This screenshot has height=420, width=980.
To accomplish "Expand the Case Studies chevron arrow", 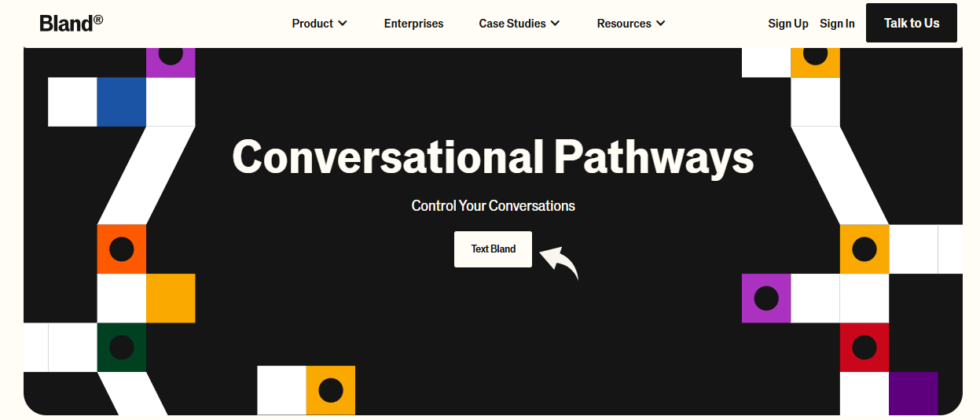I will pos(555,24).
